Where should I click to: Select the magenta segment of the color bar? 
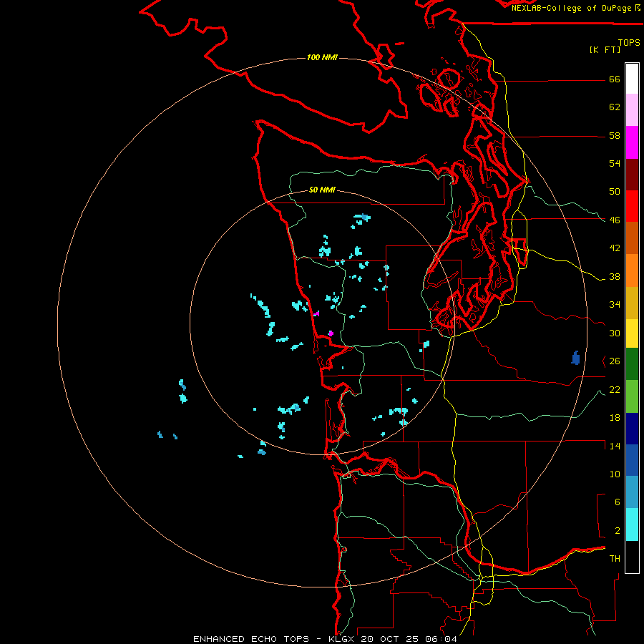(x=632, y=142)
